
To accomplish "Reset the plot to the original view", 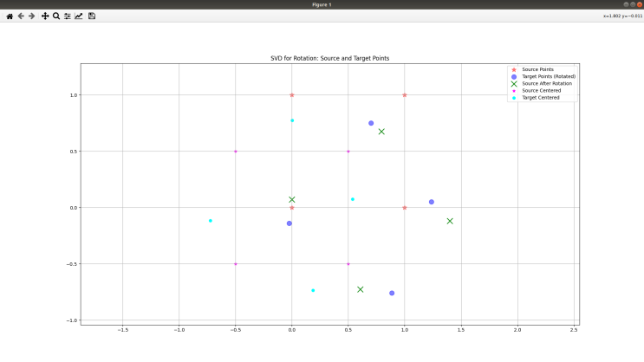I will (10, 16).
